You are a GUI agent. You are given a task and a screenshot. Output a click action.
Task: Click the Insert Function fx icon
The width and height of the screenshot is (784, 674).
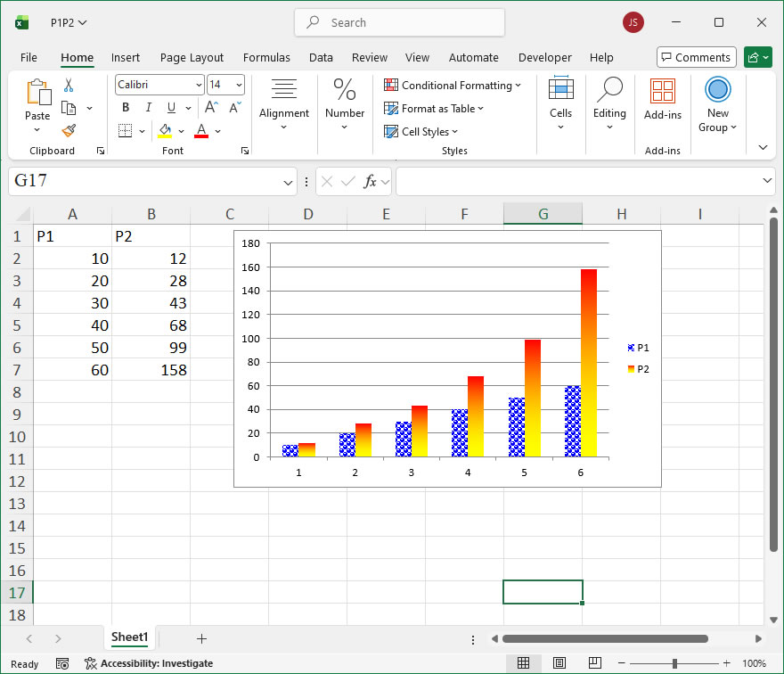click(x=370, y=182)
